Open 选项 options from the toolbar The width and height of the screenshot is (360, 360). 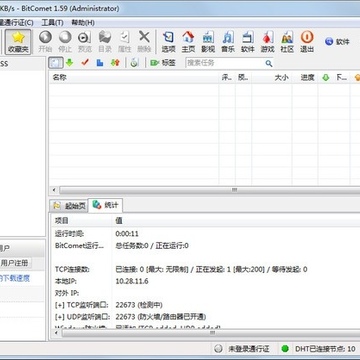pyautogui.click(x=169, y=42)
